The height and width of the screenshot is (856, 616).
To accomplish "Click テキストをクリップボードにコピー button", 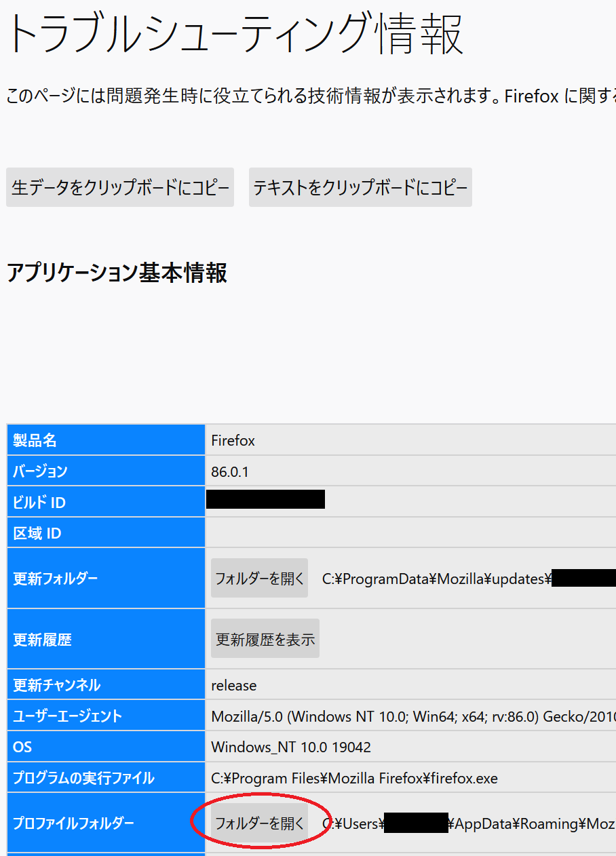I will [360, 187].
